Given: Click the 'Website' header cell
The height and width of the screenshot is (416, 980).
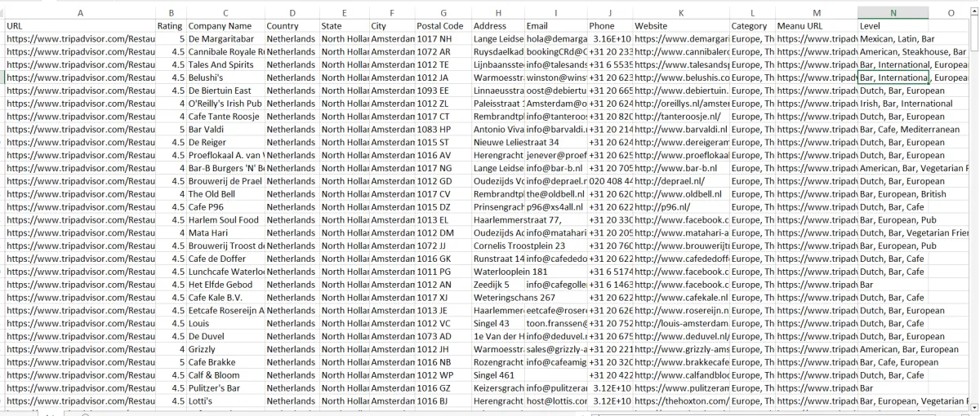Looking at the screenshot, I should click(x=681, y=26).
